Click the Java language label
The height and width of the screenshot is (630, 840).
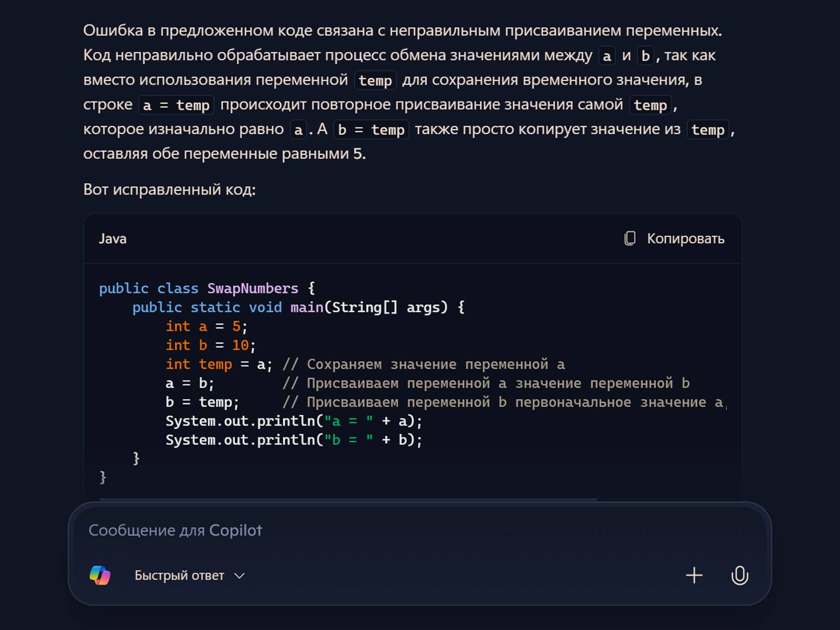[x=112, y=238]
